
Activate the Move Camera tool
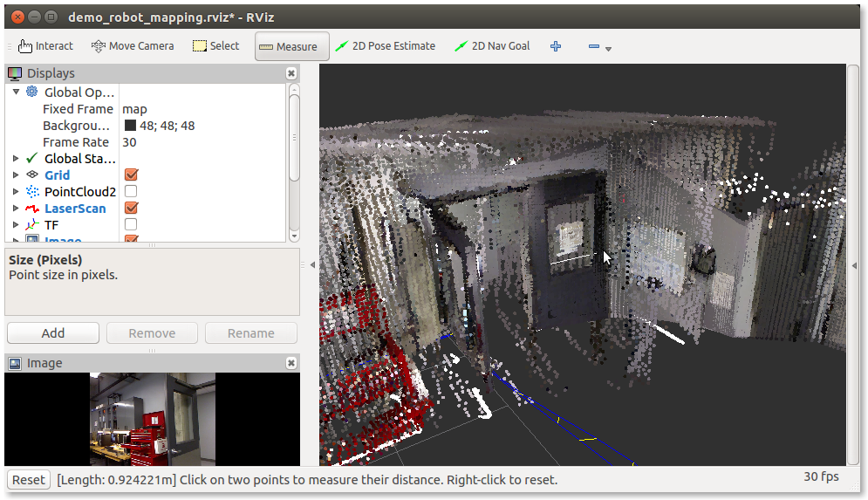pos(133,46)
